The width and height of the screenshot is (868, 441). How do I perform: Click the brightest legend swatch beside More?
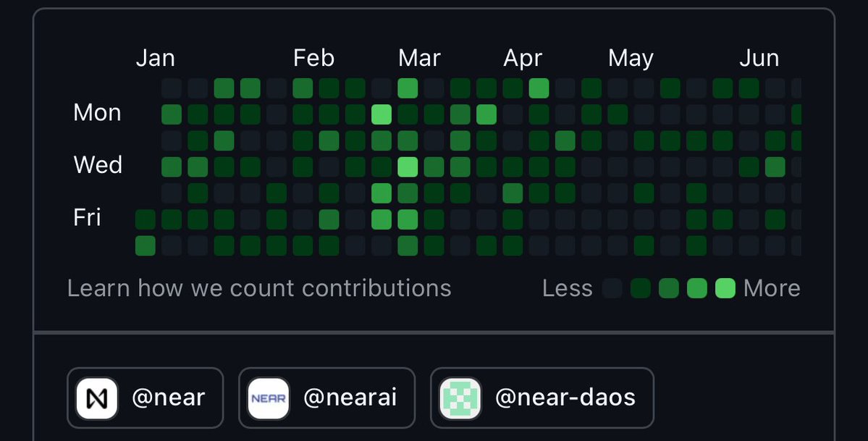(725, 289)
